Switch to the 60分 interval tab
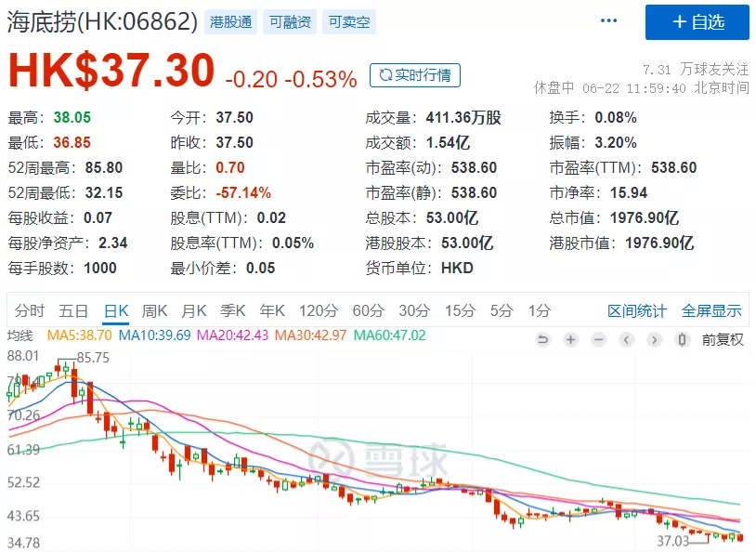Screen dimensions: 756x552 (x=369, y=310)
